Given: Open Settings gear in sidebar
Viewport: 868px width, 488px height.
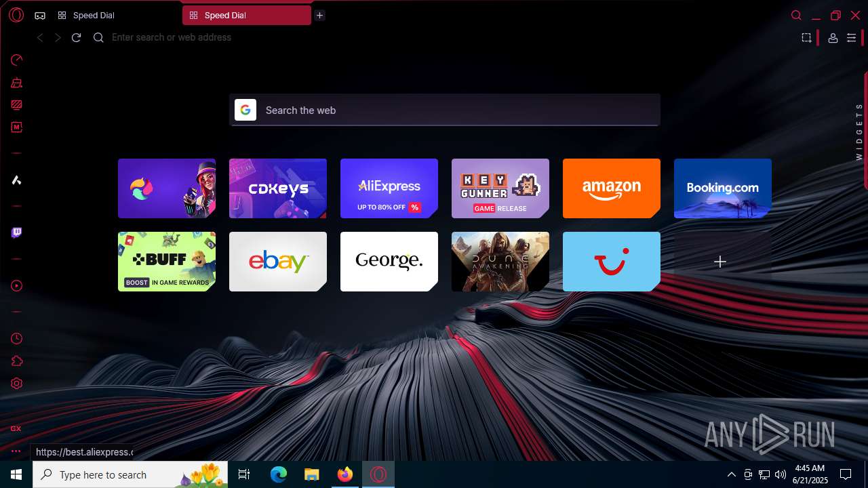Looking at the screenshot, I should 17,384.
